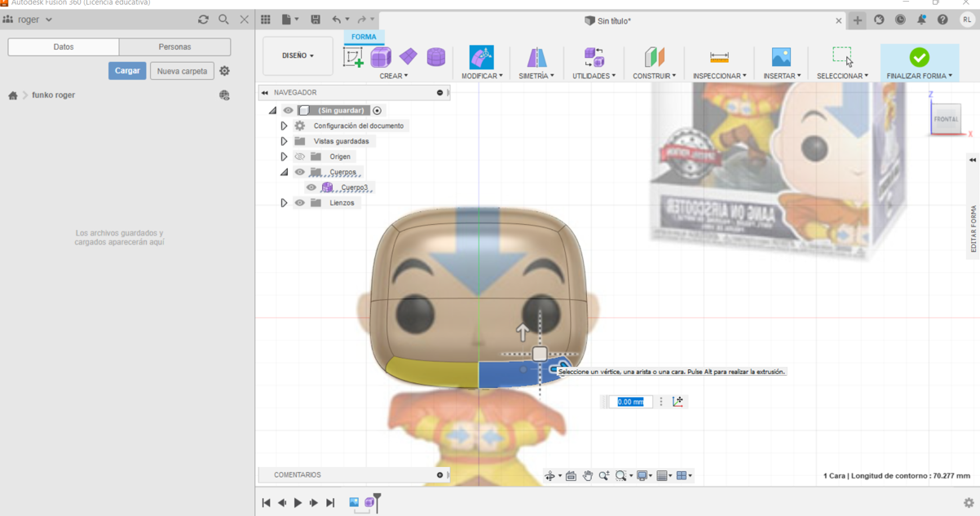Click the green Finalizar Forma checkmark
This screenshot has width=980, height=516.
(919, 57)
